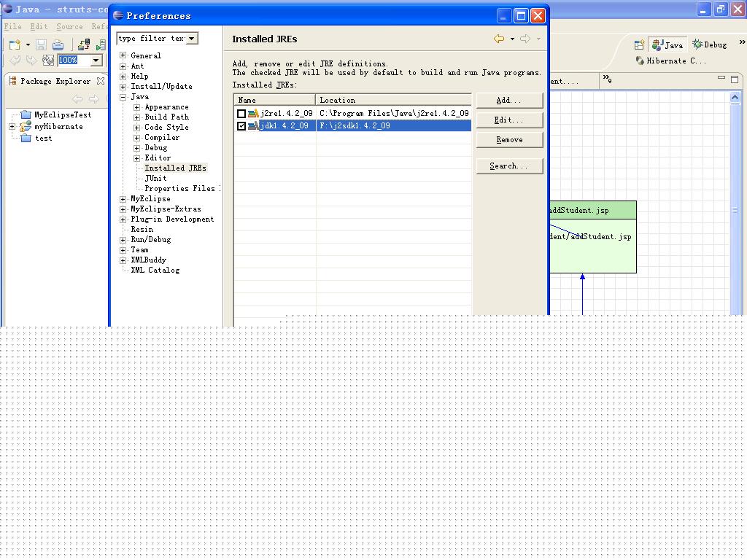The width and height of the screenshot is (747, 560).
Task: Click the j2re1.4.2_09 JRE library icon
Action: click(253, 113)
